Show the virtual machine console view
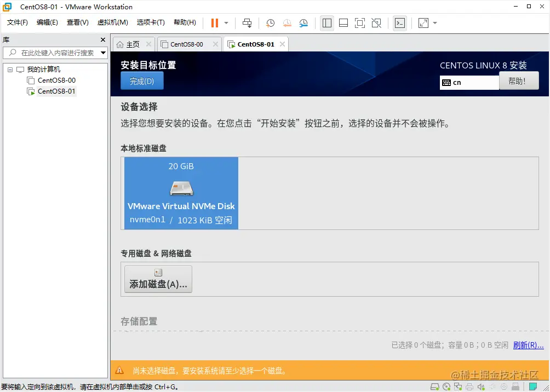Screen dimensions: 550x392 coord(399,22)
